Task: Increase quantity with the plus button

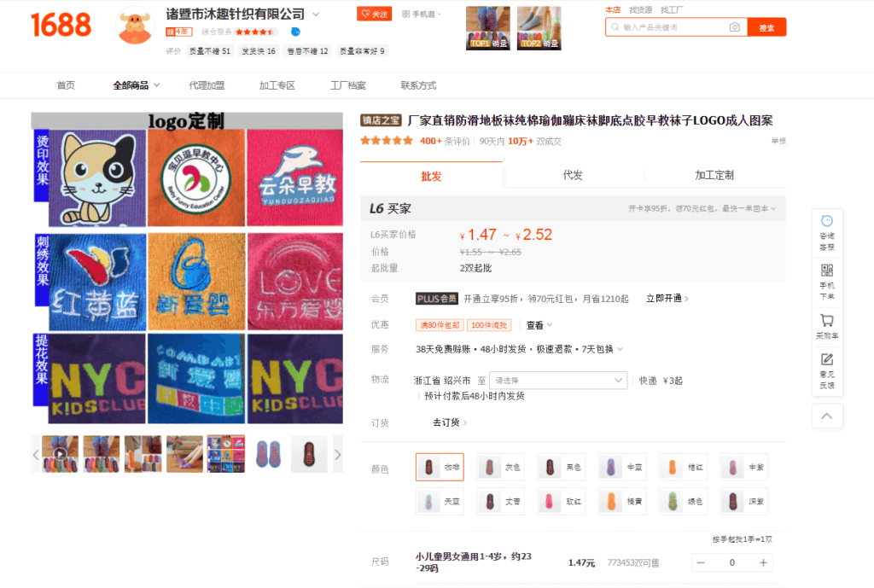Action: pyautogui.click(x=763, y=563)
